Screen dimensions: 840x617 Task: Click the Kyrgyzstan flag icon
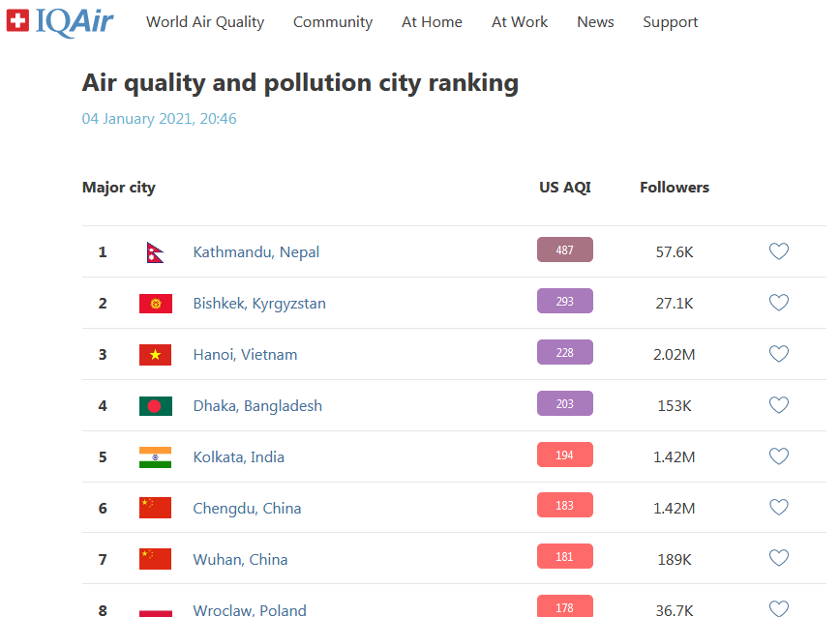tap(155, 303)
